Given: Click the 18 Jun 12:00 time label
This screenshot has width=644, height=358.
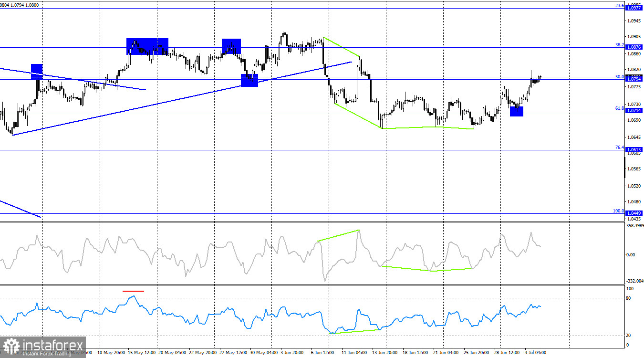Looking at the screenshot, I should tap(415, 353).
